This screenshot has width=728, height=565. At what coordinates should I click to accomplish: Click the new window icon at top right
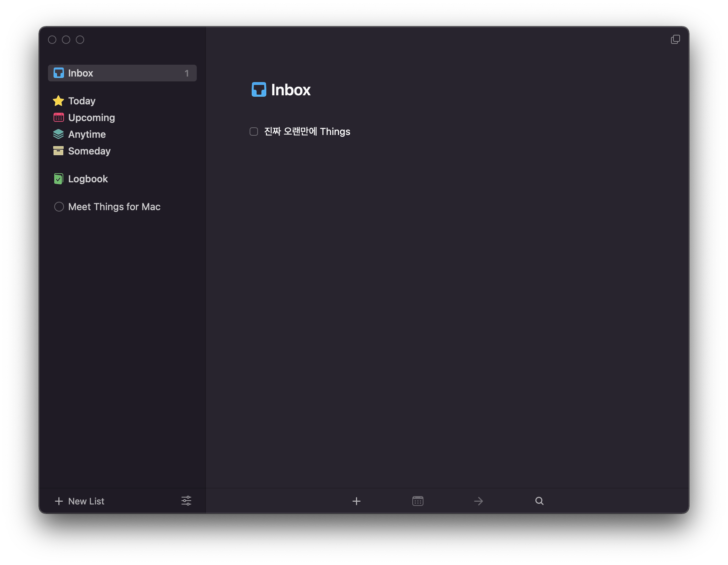click(x=675, y=39)
